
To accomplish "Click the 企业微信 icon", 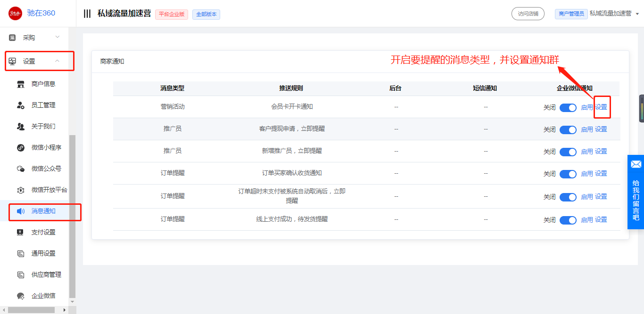I will (x=21, y=296).
